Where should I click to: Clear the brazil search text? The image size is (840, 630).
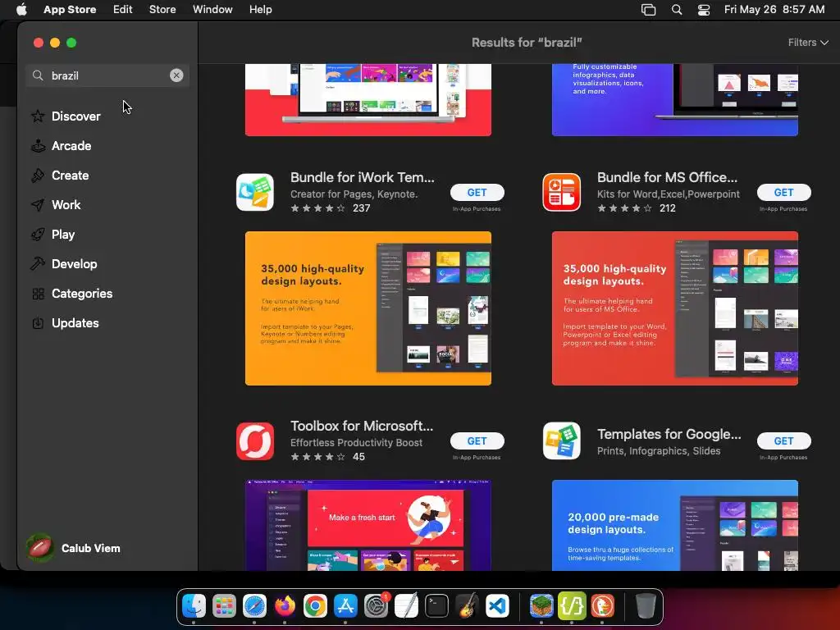click(176, 75)
